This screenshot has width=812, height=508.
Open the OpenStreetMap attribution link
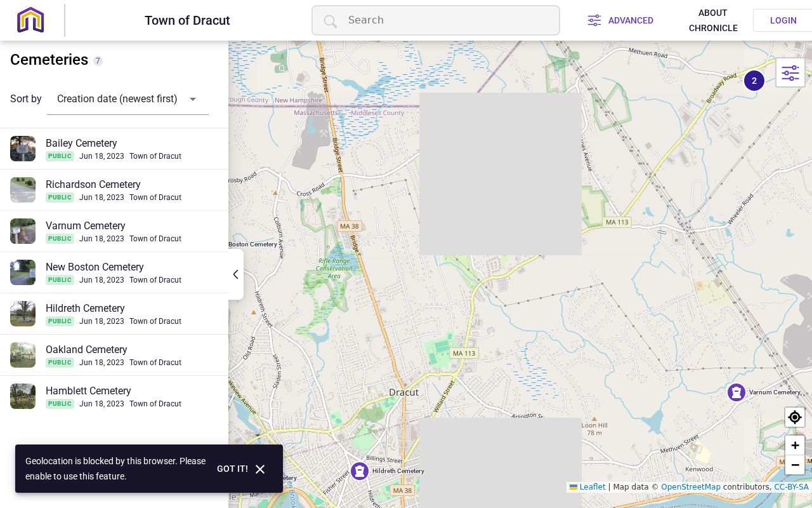pyautogui.click(x=691, y=487)
